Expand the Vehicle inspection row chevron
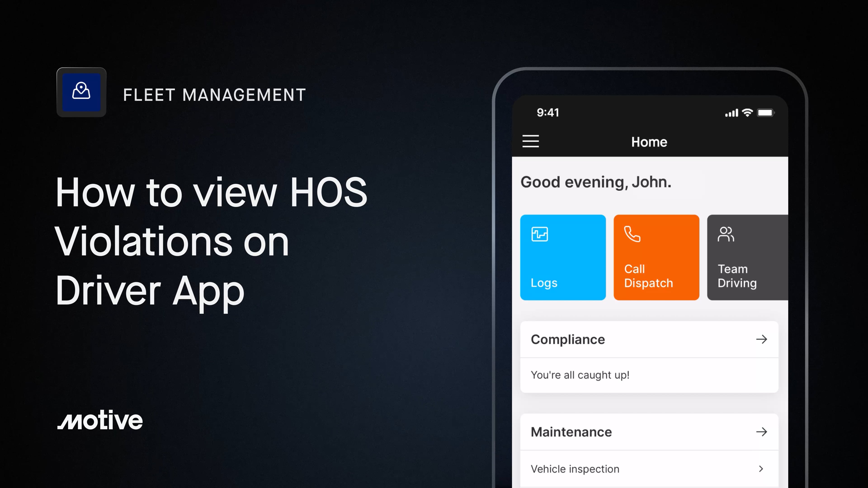The height and width of the screenshot is (488, 868). [x=761, y=469]
